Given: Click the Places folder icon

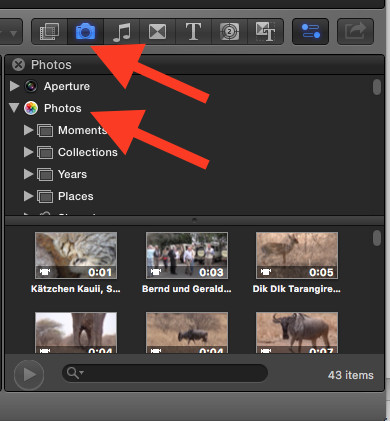Looking at the screenshot, I should coord(45,196).
